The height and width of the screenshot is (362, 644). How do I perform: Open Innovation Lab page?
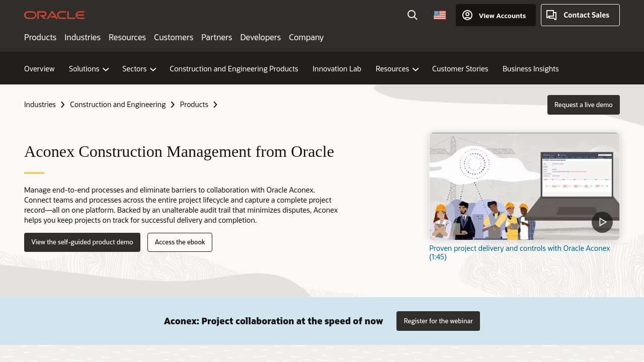tap(337, 69)
